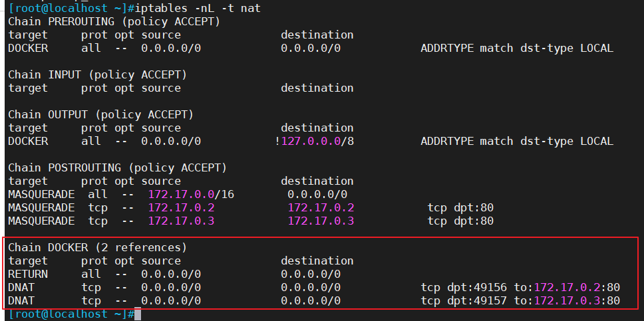644x321 pixels.
Task: Click 'ADDRTYPE match dst-type LOCAL' in OUTPUT chain
Action: [x=517, y=141]
